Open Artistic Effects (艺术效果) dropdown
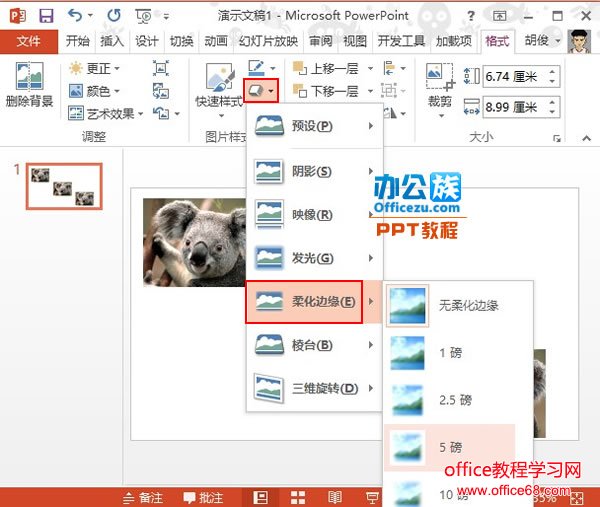 (x=106, y=114)
